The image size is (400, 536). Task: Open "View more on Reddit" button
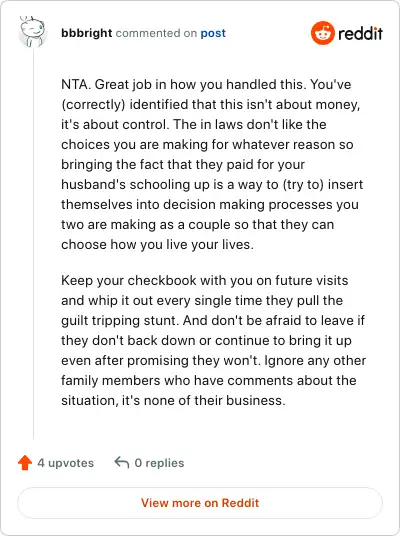click(200, 503)
